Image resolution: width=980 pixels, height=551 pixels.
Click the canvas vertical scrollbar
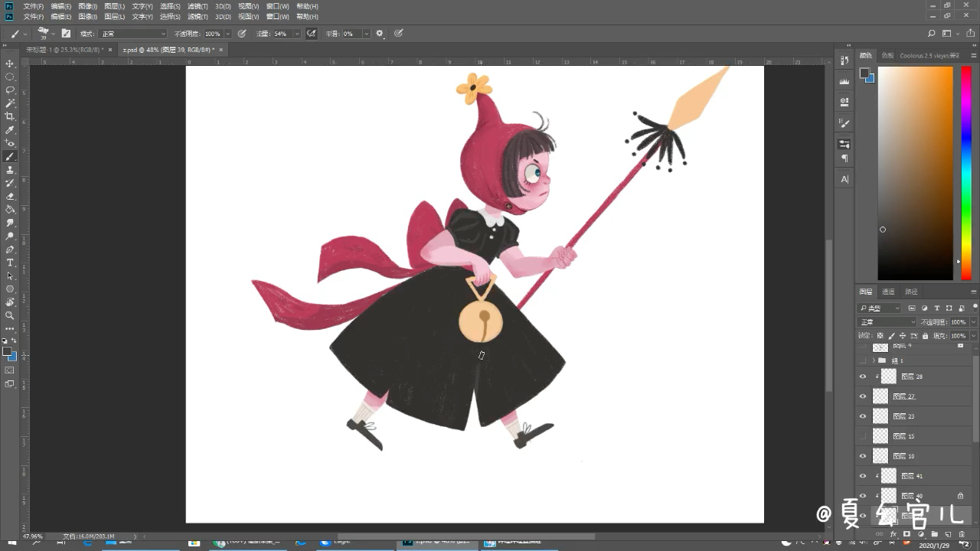(x=829, y=315)
